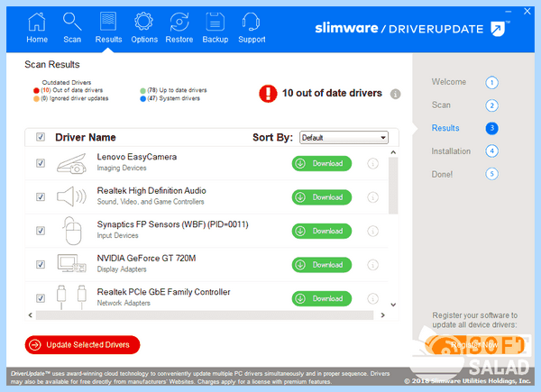Toggle the select-all Driver Name checkbox
Image resolution: width=541 pixels, height=392 pixels.
click(41, 137)
